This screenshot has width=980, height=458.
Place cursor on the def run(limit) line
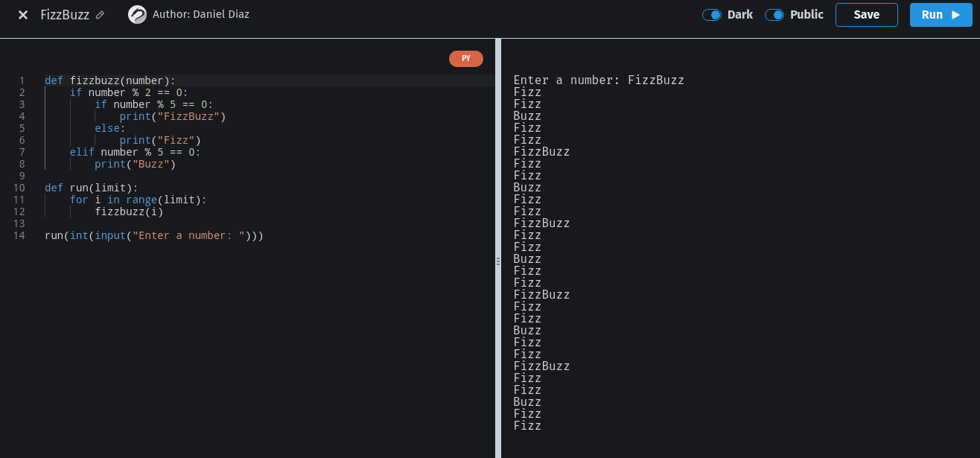coord(91,188)
